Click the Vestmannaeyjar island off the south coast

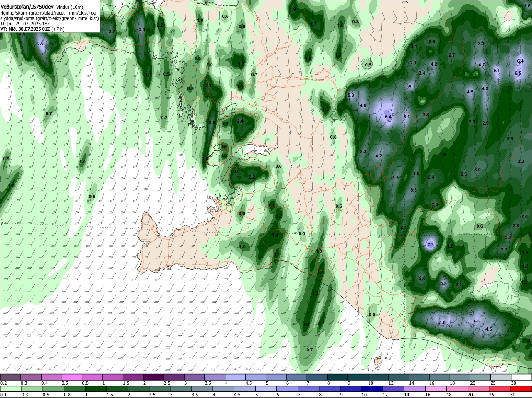[x=379, y=361]
